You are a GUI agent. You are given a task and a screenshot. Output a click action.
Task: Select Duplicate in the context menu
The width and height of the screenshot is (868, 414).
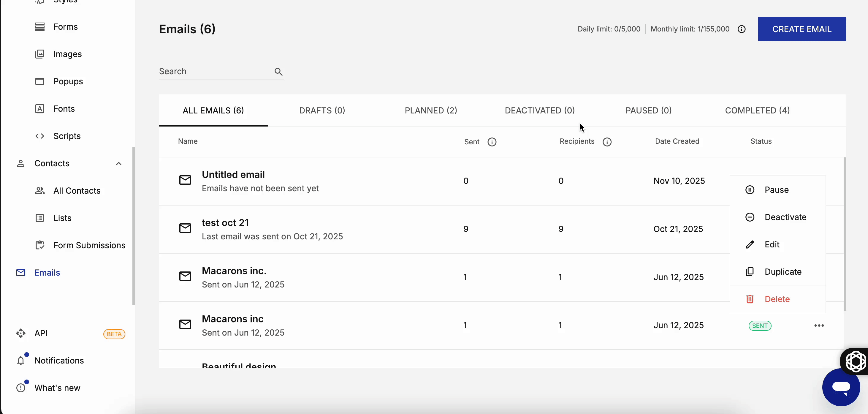click(x=783, y=272)
